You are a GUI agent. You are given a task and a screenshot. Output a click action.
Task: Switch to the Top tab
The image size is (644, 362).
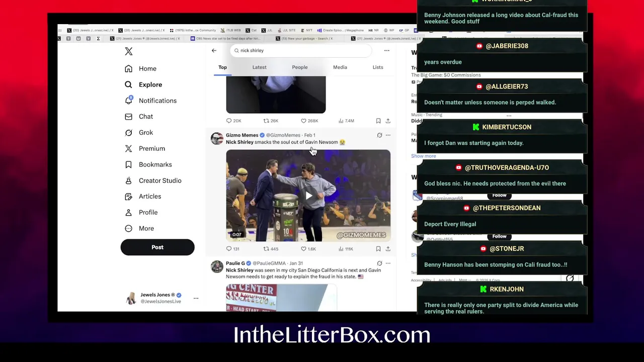click(x=222, y=67)
